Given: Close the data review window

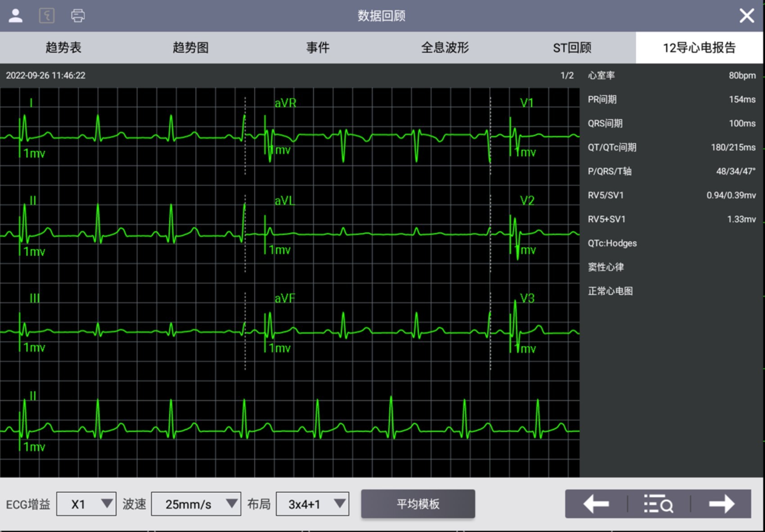Looking at the screenshot, I should 747,16.
